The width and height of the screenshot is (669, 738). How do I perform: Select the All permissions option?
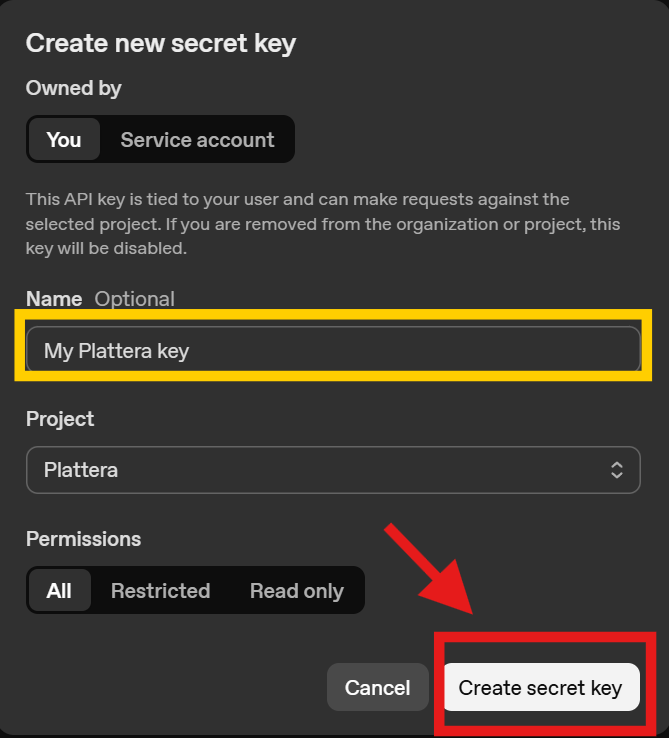pyautogui.click(x=59, y=590)
